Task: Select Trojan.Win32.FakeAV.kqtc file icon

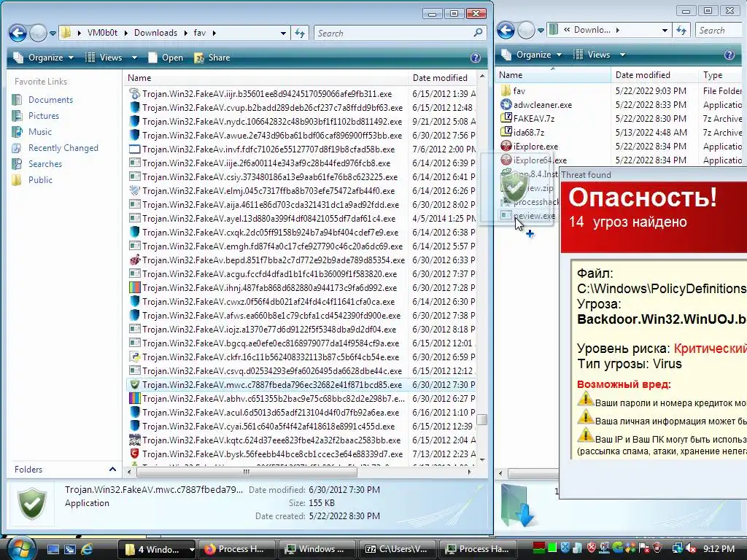Action: pos(135,440)
